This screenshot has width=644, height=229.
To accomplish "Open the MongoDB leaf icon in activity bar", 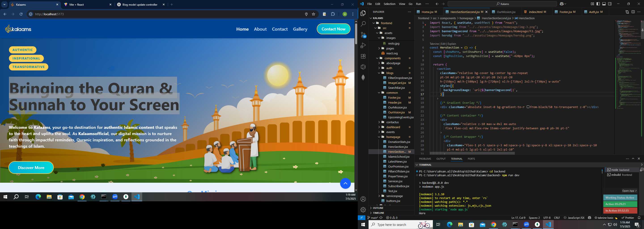I will pyautogui.click(x=363, y=78).
